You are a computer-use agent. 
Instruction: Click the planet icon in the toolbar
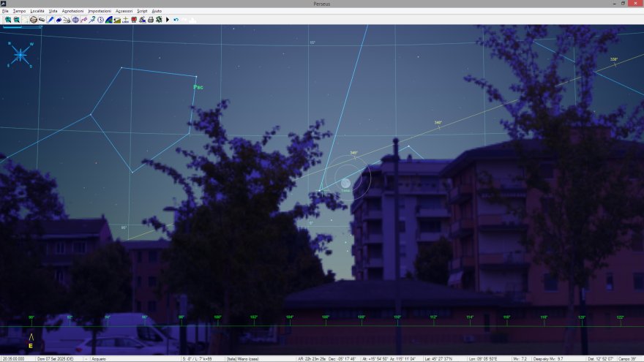coord(34,20)
